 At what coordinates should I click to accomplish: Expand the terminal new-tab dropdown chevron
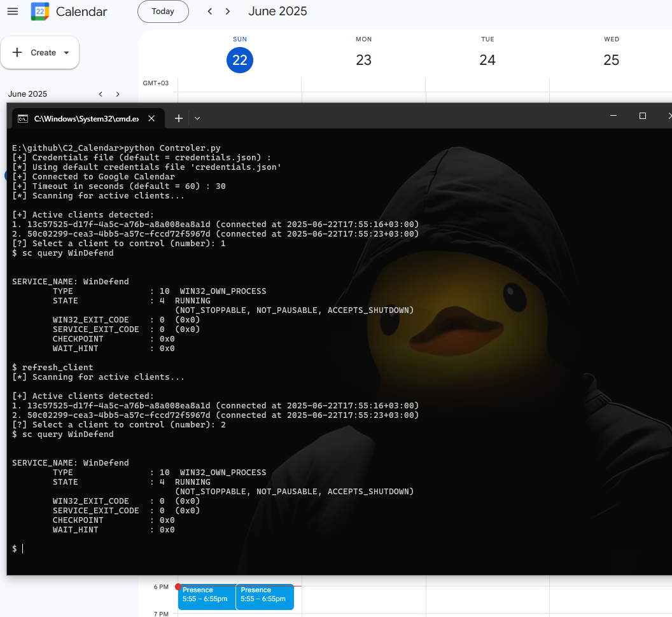click(x=197, y=118)
